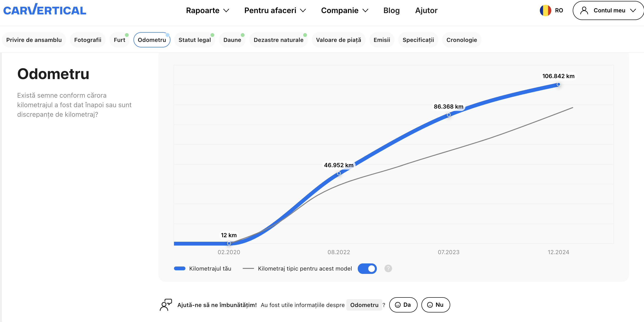Click the gray typical mileage legend line
The image size is (644, 322).
pyautogui.click(x=248, y=269)
